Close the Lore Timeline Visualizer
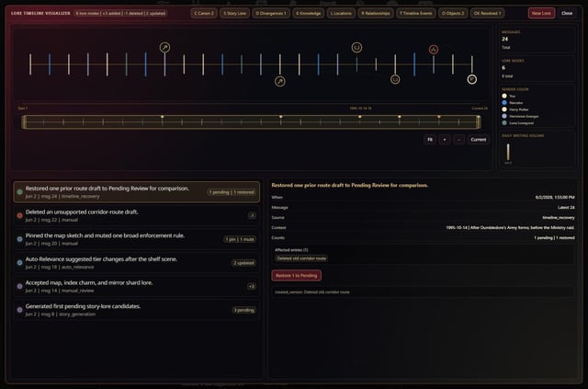The width and height of the screenshot is (588, 389). 567,13
